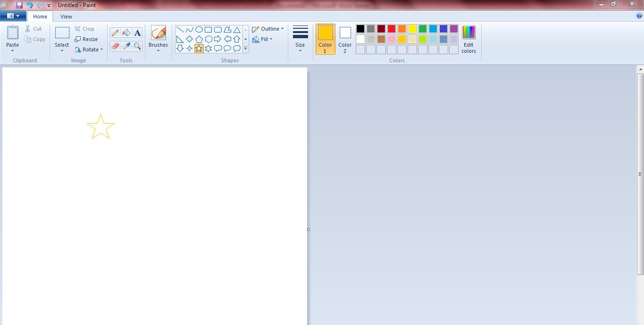
Task: Open the Paint application menu
Action: click(x=13, y=16)
